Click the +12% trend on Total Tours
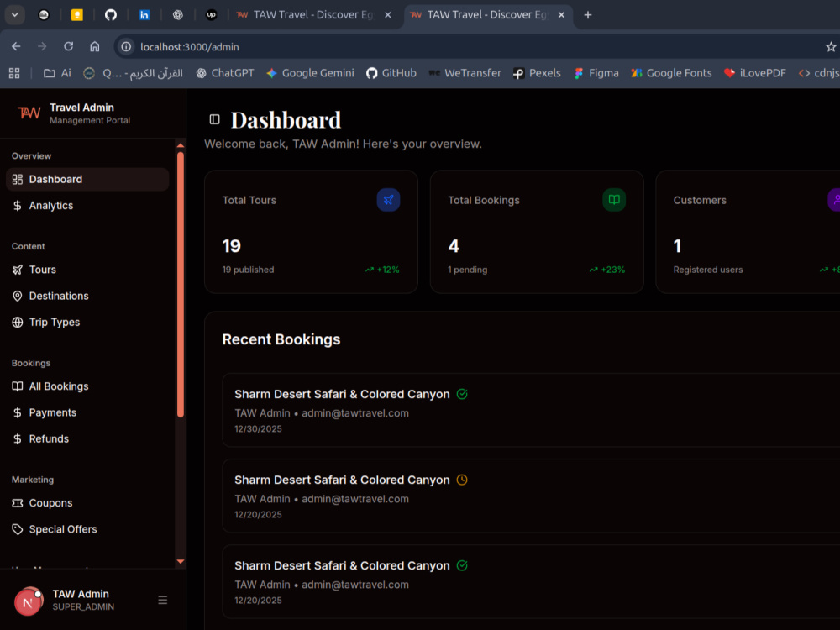The image size is (840, 630). pos(382,270)
